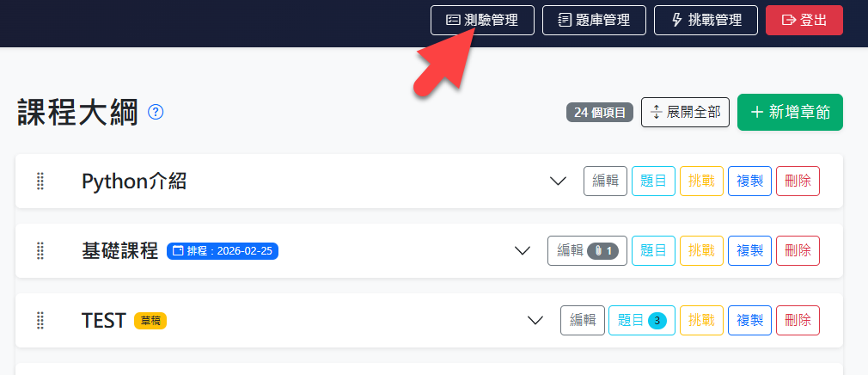Click the red 登出 logout button
The width and height of the screenshot is (868, 375).
coord(804,21)
